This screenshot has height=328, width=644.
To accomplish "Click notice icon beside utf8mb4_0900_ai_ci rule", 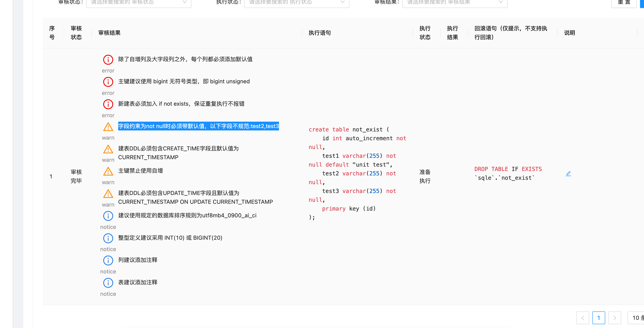I will click(108, 216).
